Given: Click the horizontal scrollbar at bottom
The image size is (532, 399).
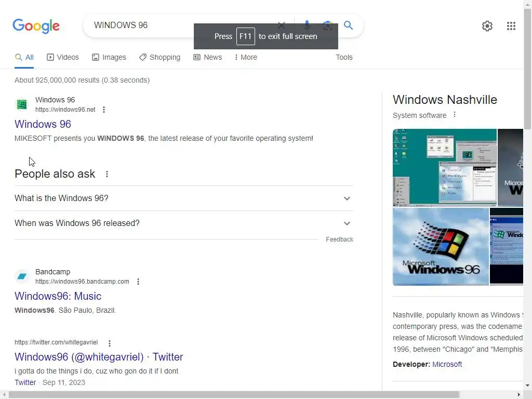Looking at the screenshot, I should pos(234,395).
